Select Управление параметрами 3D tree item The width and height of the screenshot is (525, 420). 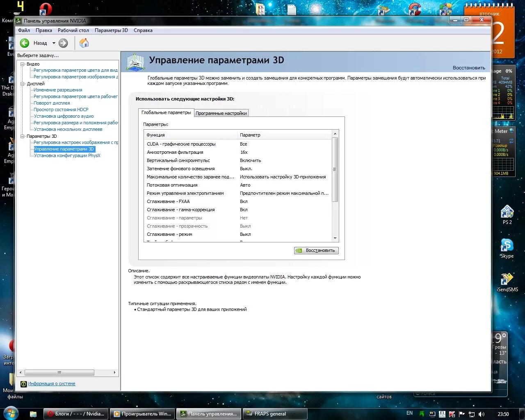point(64,149)
